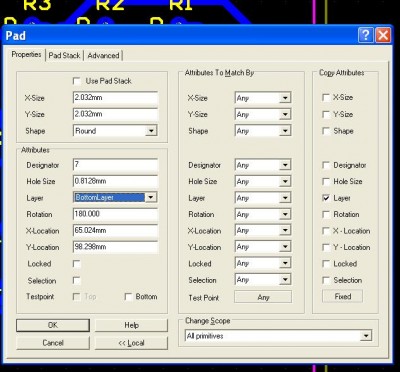Check Copy Attributes Rotation checkbox
Screen dimensions: 400x372
pyautogui.click(x=326, y=214)
